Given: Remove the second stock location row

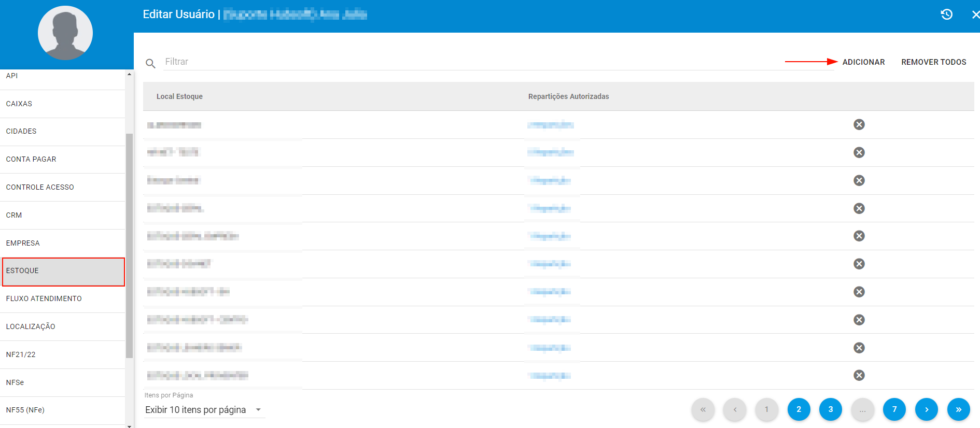Looking at the screenshot, I should tap(859, 152).
